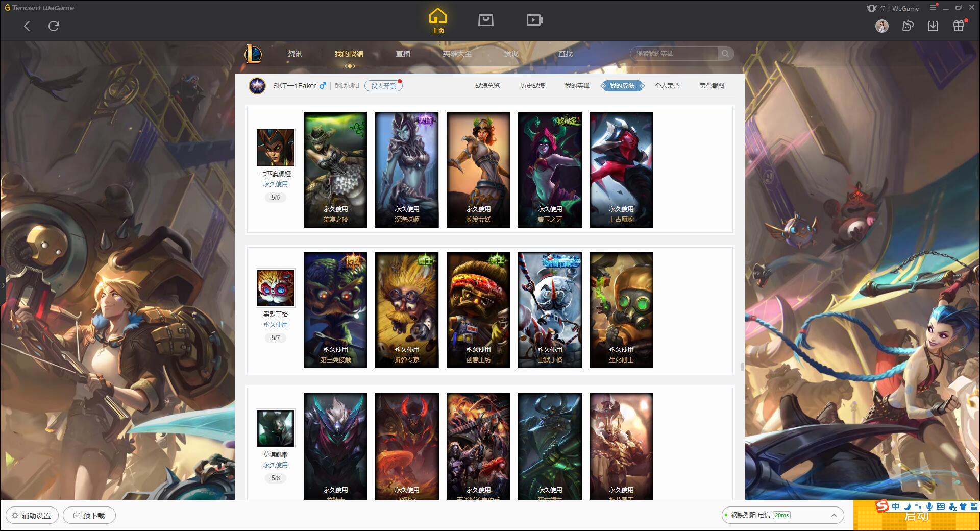Open the 英雄大全 tab
980x531 pixels.
(457, 54)
